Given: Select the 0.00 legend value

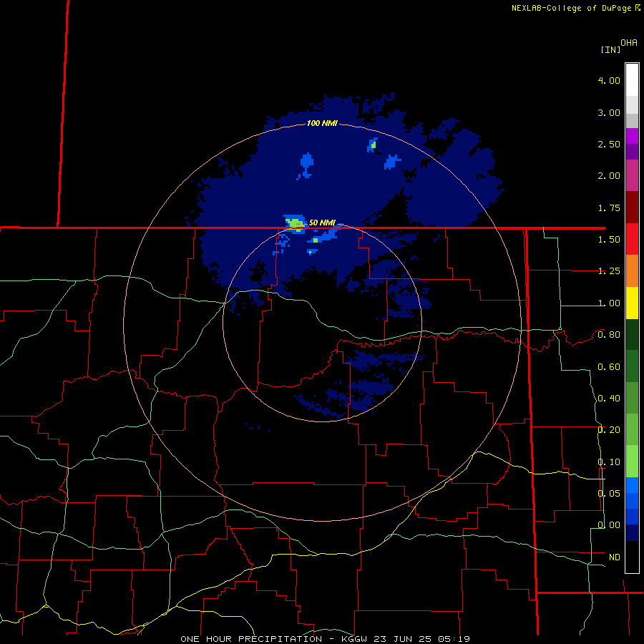Looking at the screenshot, I should 609,525.
